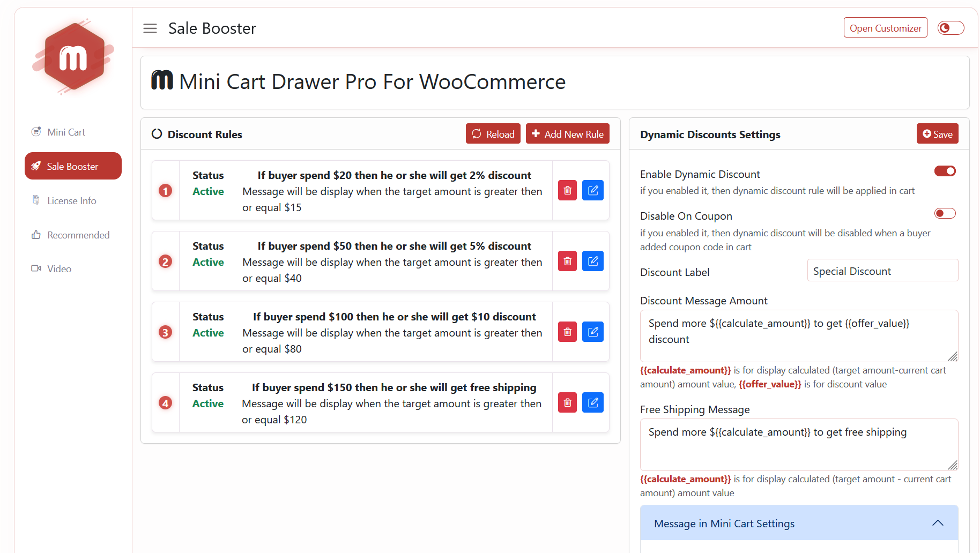Click the hamburger menu icon
Screen dimensions: 980x553
click(150, 28)
